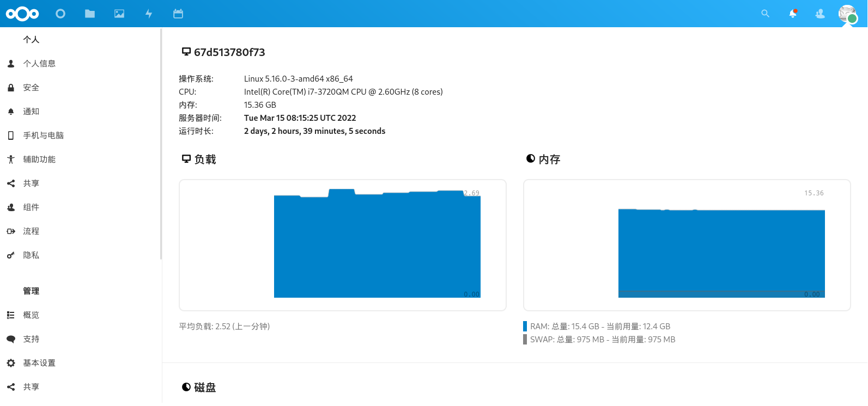
Task: Select 辅助功能 in personal settings
Action: [39, 159]
